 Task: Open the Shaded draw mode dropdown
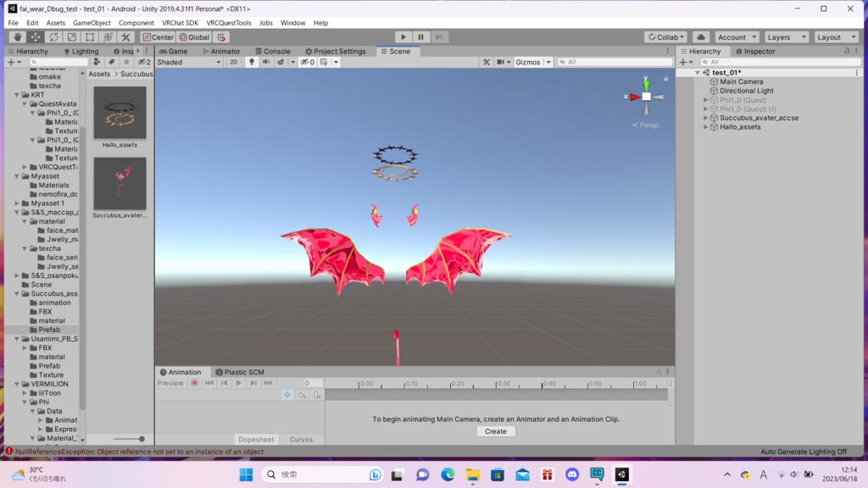tap(188, 61)
